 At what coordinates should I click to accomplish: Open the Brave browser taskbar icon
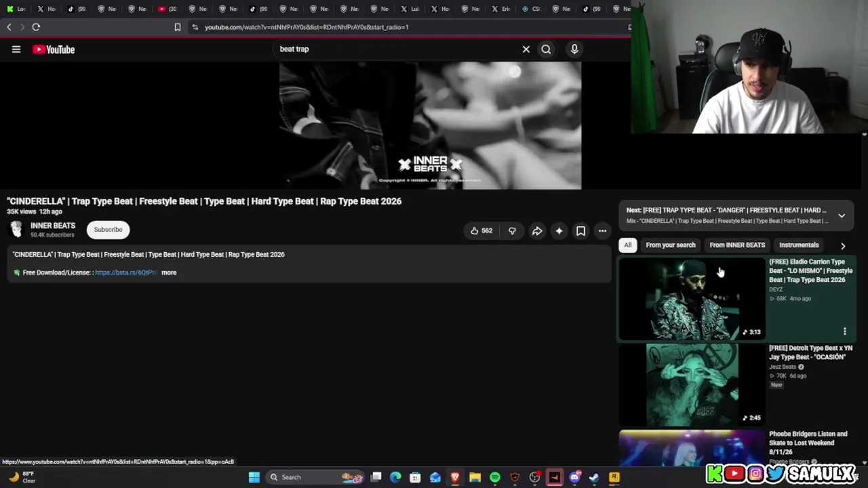pyautogui.click(x=455, y=477)
